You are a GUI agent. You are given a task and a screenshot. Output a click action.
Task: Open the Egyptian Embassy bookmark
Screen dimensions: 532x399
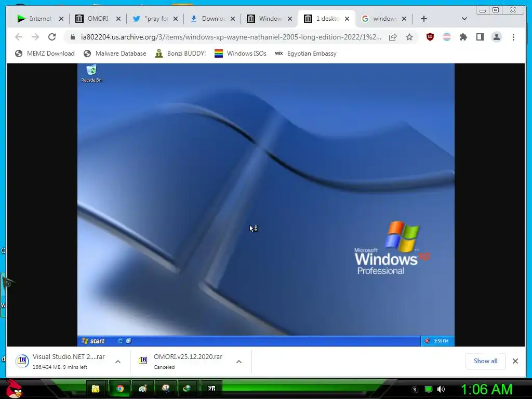pos(305,54)
